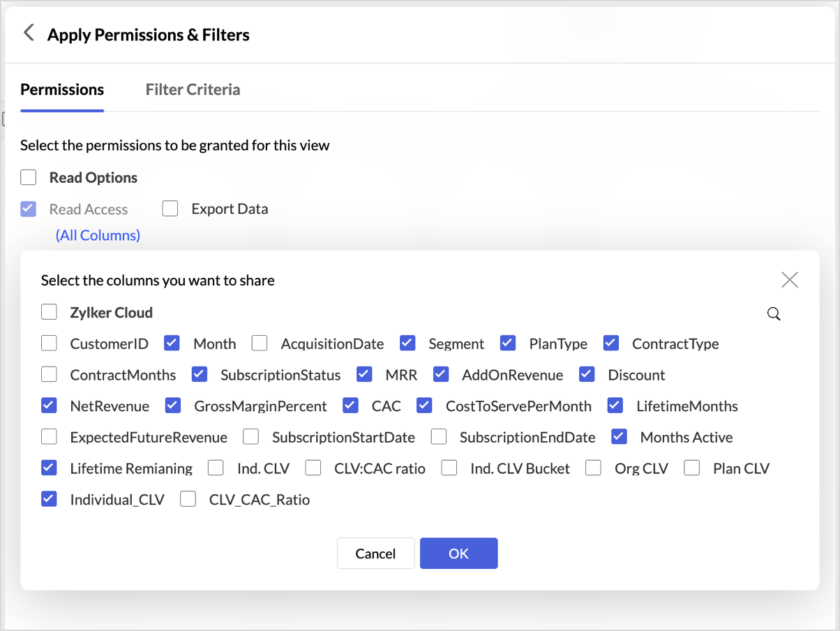
Task: Check the SubscriptionStartDate column
Action: point(251,437)
